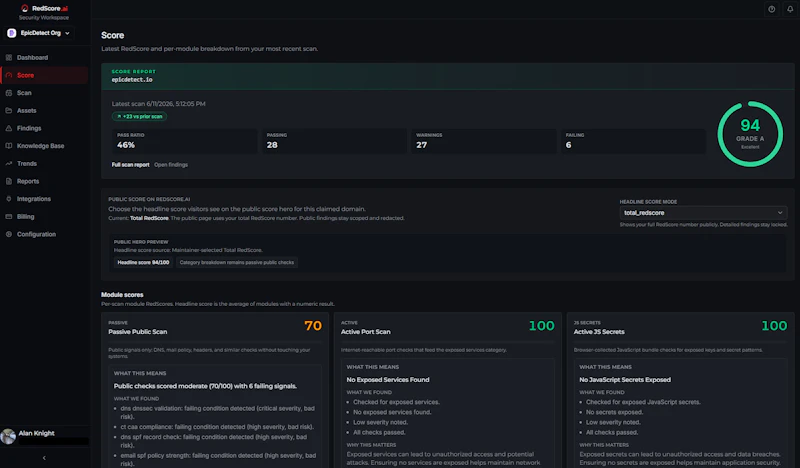This screenshot has height=468, width=800.
Task: Open Billing from the sidebar
Action: pos(44,216)
